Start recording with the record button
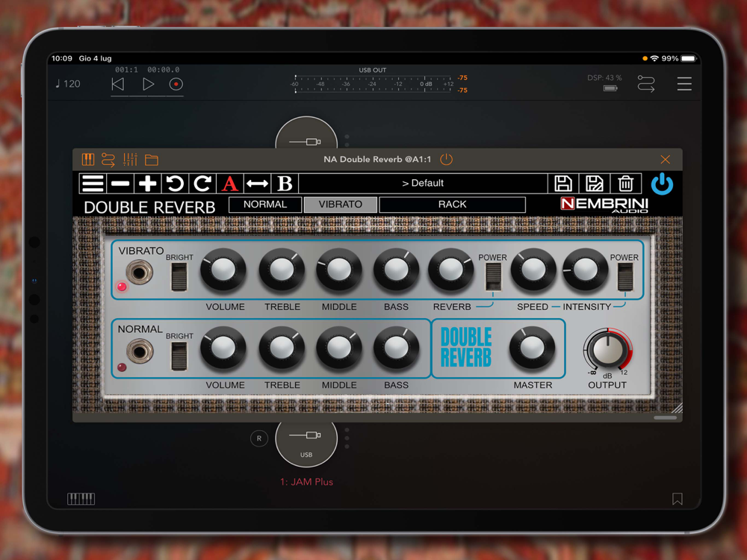Viewport: 747px width, 560px height. pyautogui.click(x=176, y=84)
